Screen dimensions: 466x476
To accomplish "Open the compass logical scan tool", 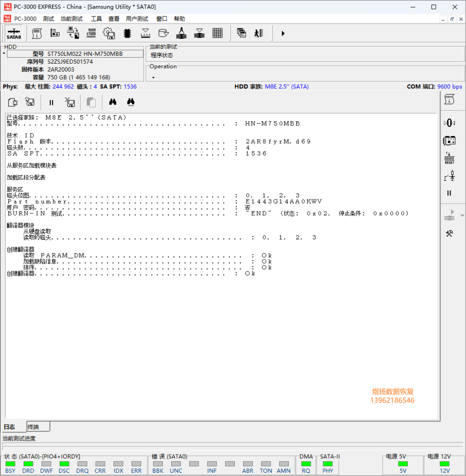I will [x=181, y=33].
